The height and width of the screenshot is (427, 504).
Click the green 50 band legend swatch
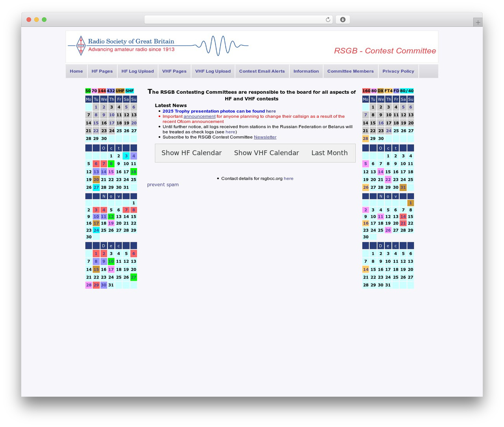point(88,91)
